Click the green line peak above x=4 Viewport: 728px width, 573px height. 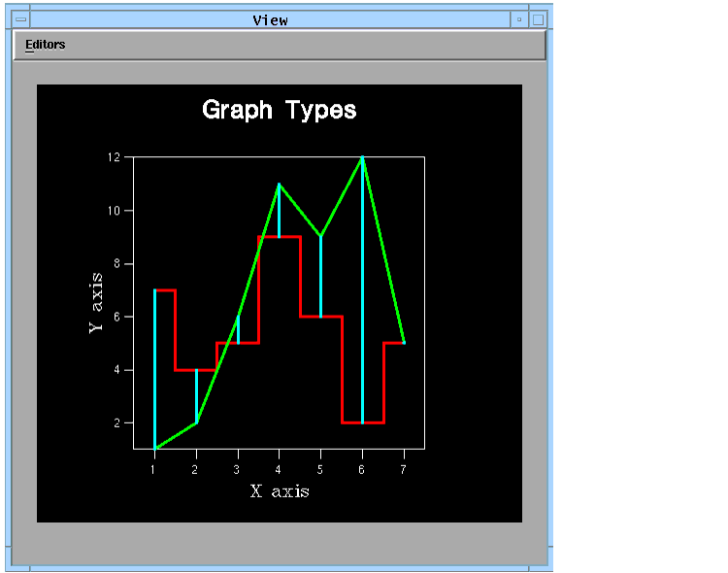click(x=280, y=185)
